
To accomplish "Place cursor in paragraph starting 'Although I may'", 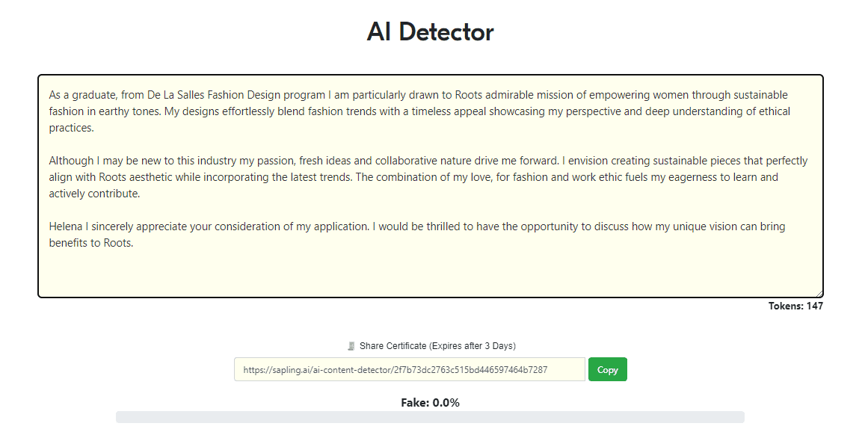I will (x=428, y=177).
